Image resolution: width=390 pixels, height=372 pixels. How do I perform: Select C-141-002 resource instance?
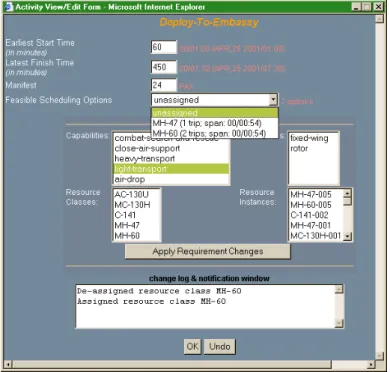pos(316,215)
